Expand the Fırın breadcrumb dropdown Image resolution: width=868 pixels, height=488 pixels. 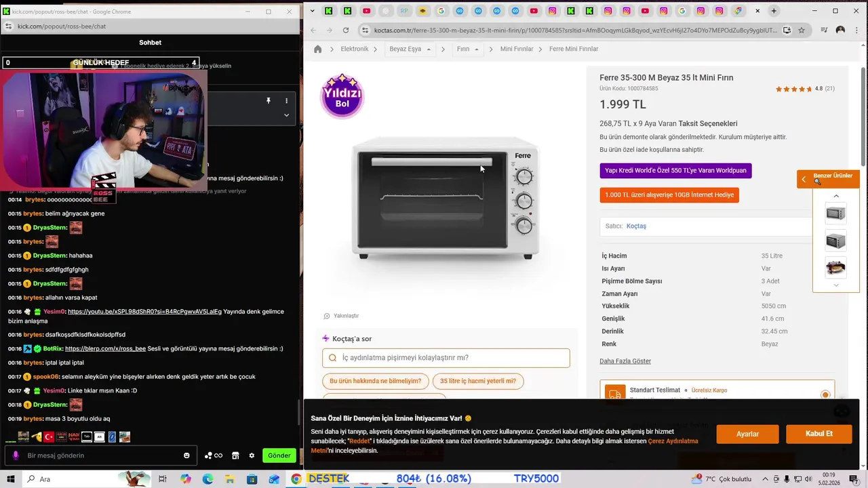[x=477, y=49]
